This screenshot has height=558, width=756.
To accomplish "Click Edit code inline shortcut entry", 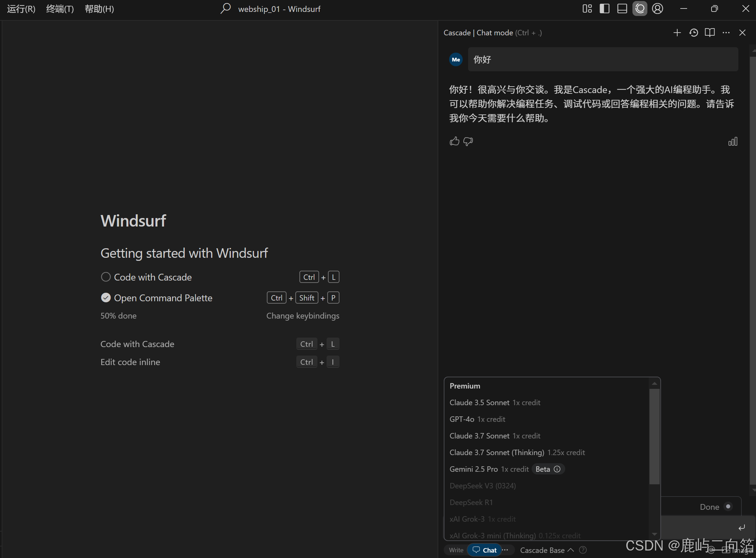I will (x=130, y=362).
